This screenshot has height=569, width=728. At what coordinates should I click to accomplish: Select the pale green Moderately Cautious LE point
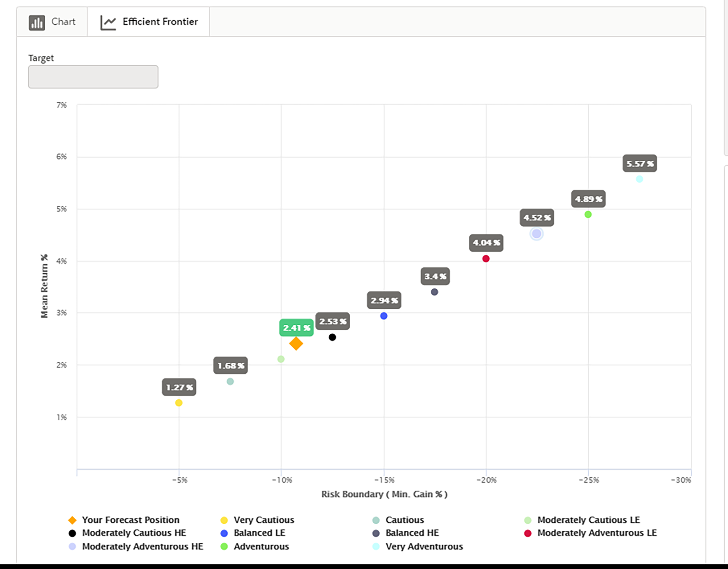point(281,359)
